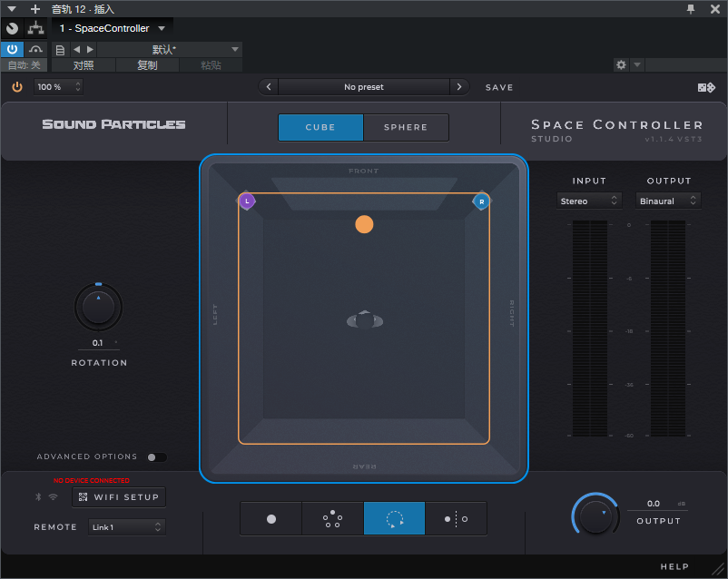Screen dimensions: 728x579
Task: Open dropdown arrow next to gear
Action: tap(637, 64)
